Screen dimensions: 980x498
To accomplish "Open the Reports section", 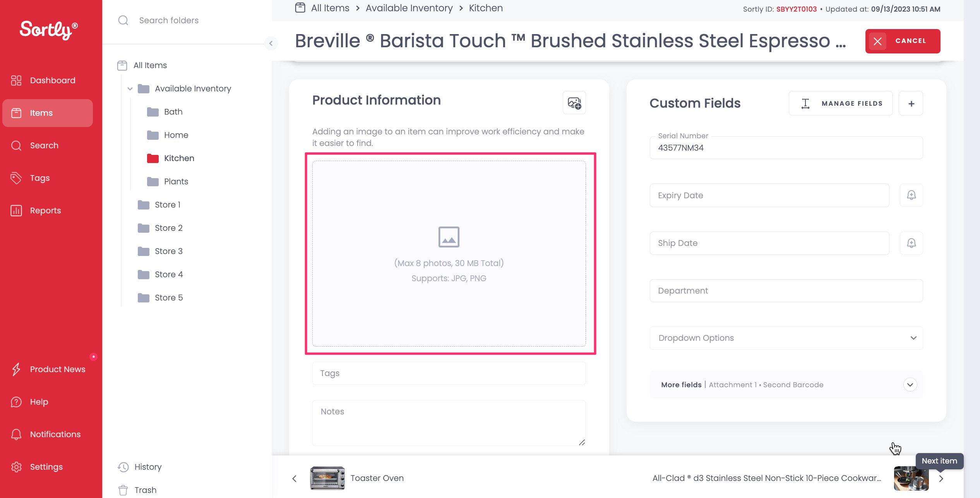I will click(48, 210).
